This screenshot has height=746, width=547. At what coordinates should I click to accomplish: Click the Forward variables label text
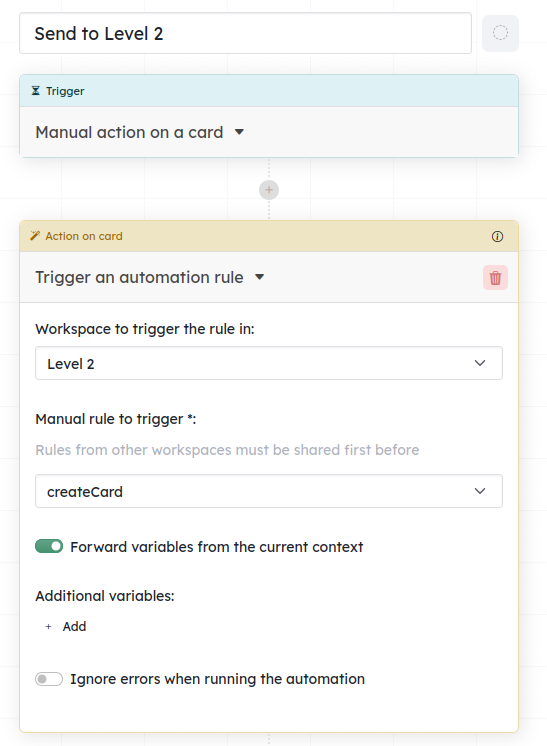click(x=216, y=547)
